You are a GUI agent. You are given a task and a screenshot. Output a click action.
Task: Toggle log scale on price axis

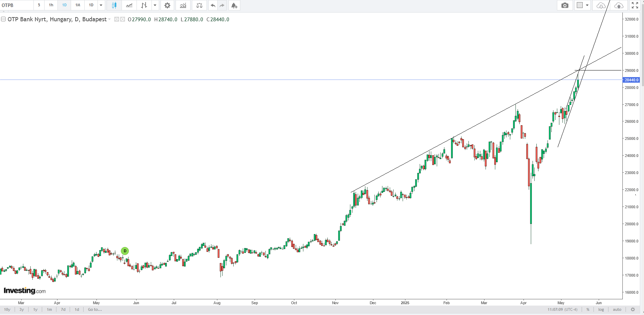pyautogui.click(x=601, y=309)
